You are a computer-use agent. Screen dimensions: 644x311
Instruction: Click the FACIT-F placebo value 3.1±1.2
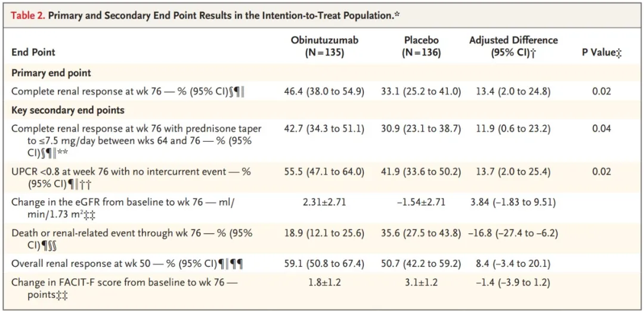tap(421, 282)
